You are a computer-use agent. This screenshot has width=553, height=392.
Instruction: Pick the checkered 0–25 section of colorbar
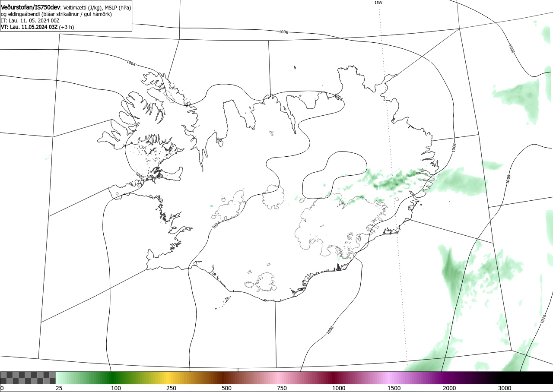[28, 378]
